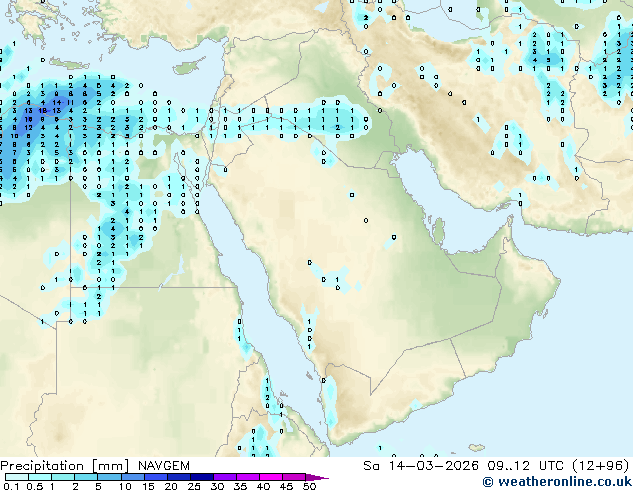Select the 40–45 mm magenta legend swatch
The height and width of the screenshot is (490, 634).
pos(271,477)
